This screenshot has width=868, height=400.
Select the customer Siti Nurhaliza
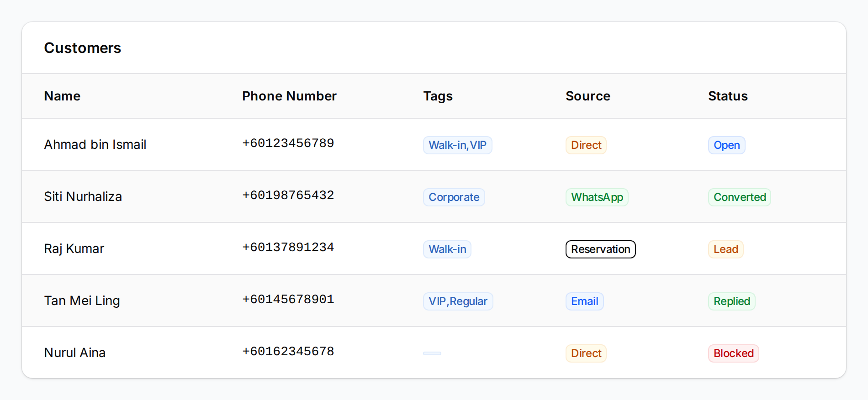point(83,196)
